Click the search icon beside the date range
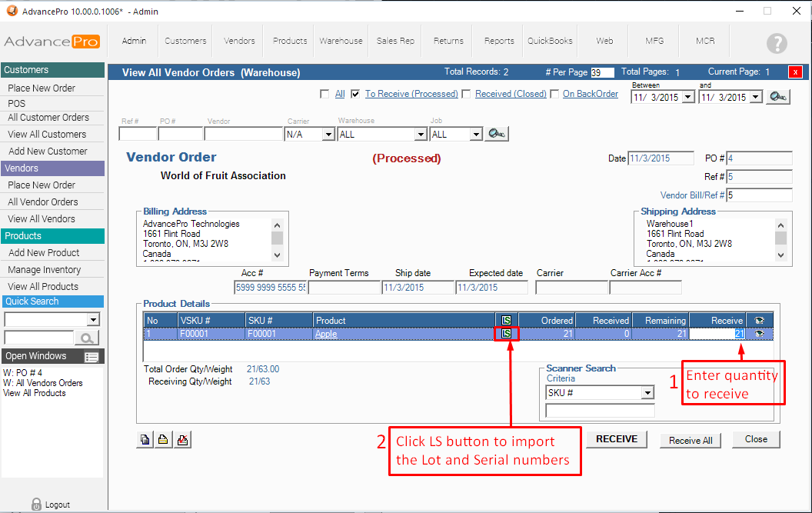Screen dimensions: 812x513 pos(778,97)
